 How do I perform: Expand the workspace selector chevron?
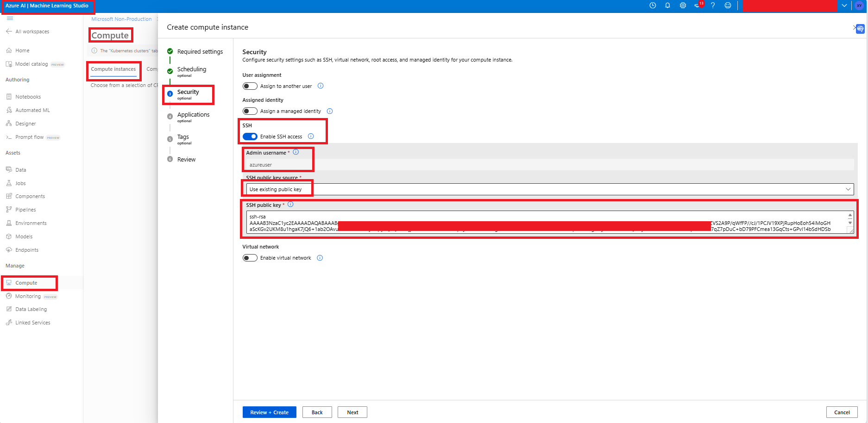(x=844, y=5)
